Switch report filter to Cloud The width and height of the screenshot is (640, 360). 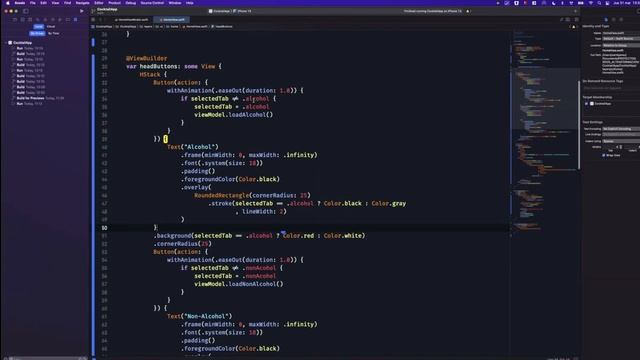point(51,27)
